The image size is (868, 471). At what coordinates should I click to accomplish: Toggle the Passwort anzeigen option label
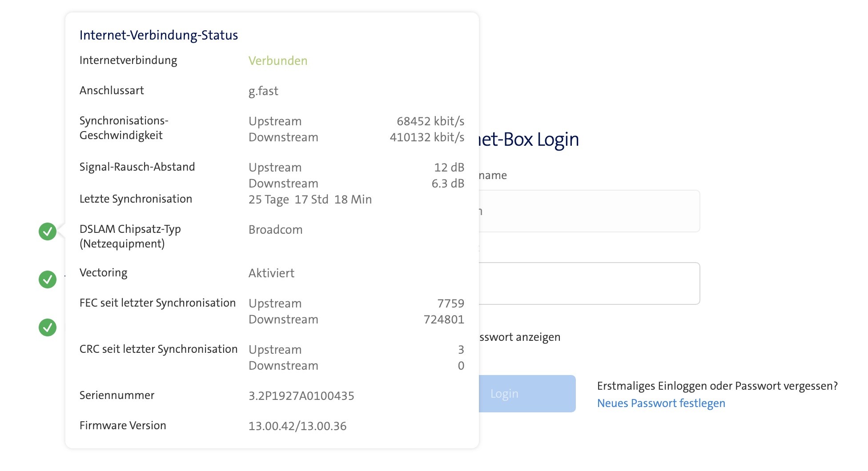[x=519, y=337]
